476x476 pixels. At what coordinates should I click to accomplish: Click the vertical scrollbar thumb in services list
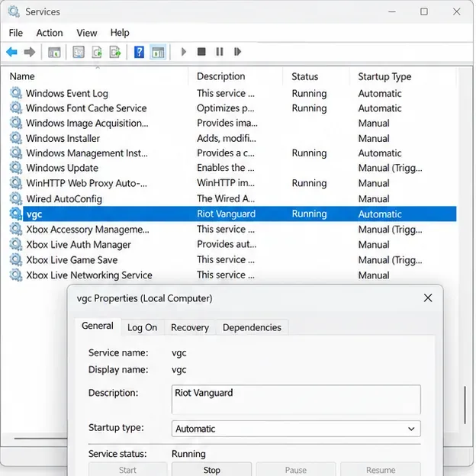(x=465, y=404)
